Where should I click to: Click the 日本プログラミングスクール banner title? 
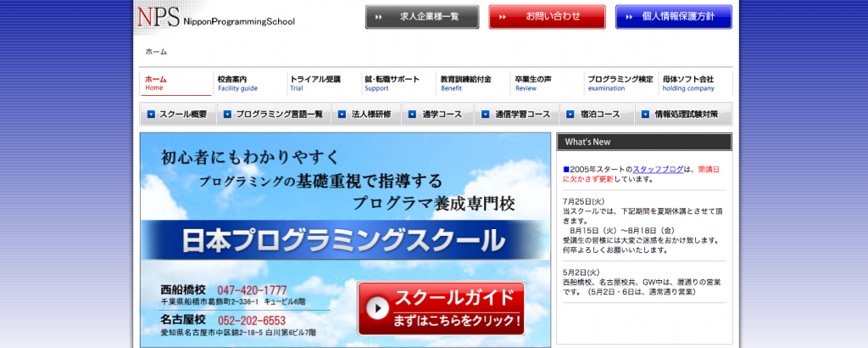click(x=344, y=240)
